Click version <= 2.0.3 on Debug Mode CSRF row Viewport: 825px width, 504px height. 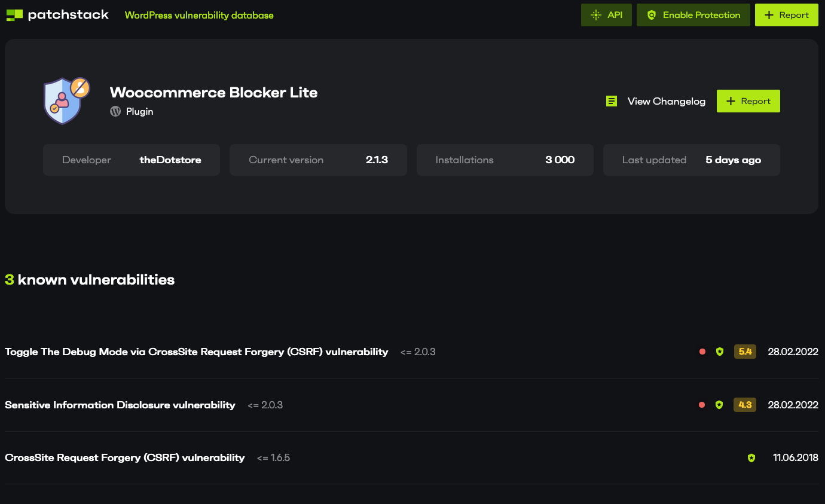[x=418, y=352]
